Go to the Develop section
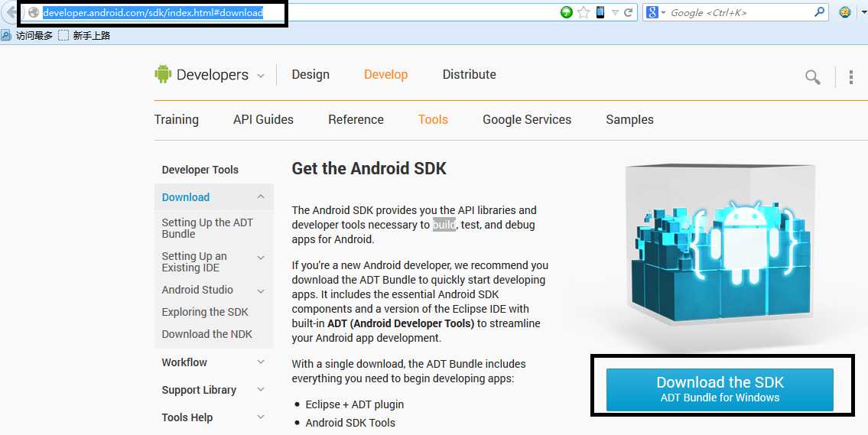This screenshot has width=868, height=435. (x=386, y=75)
